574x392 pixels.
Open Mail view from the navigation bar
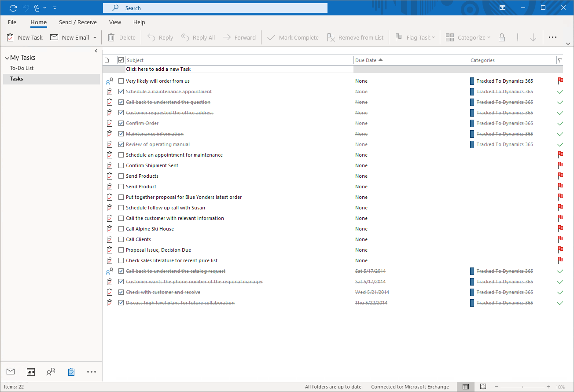tap(10, 372)
